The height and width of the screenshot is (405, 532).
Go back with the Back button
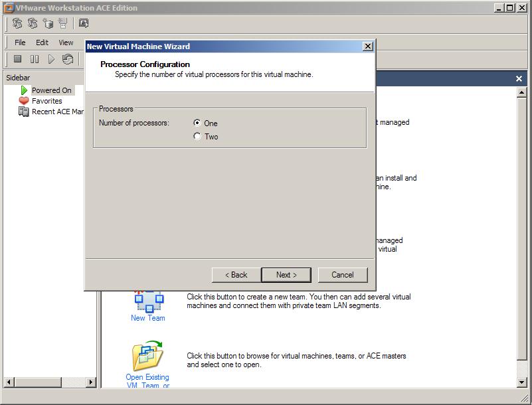tap(236, 275)
